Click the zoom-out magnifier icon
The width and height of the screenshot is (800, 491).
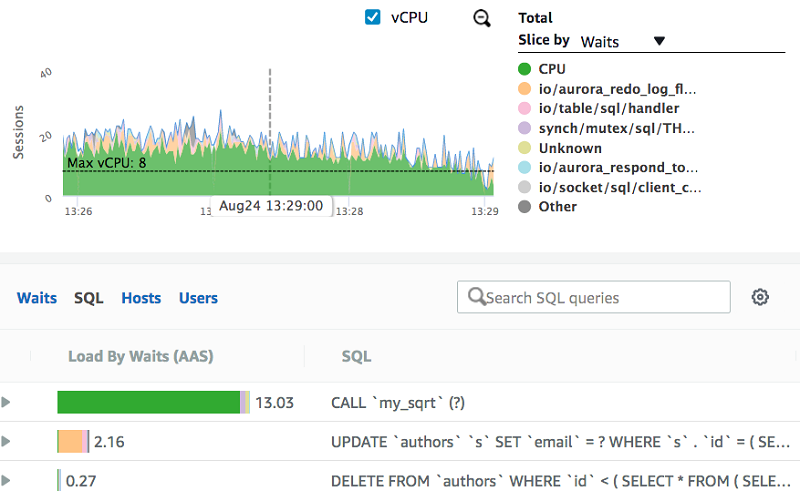pos(482,18)
